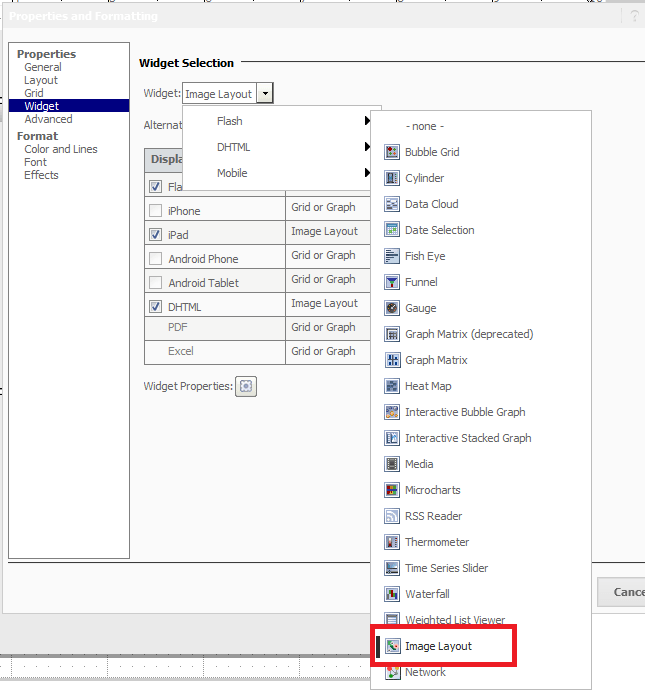This screenshot has height=691, width=645.
Task: Pick the Thermometer widget icon
Action: tap(392, 542)
